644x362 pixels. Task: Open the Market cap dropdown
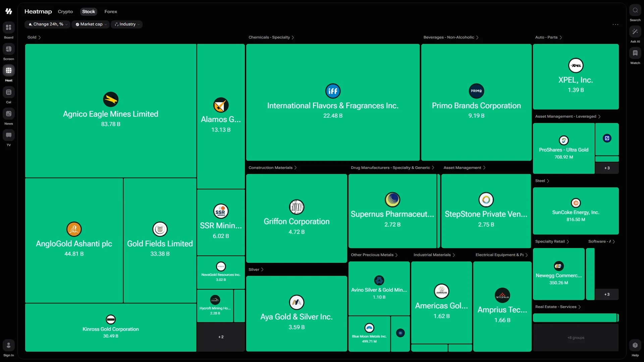[91, 24]
